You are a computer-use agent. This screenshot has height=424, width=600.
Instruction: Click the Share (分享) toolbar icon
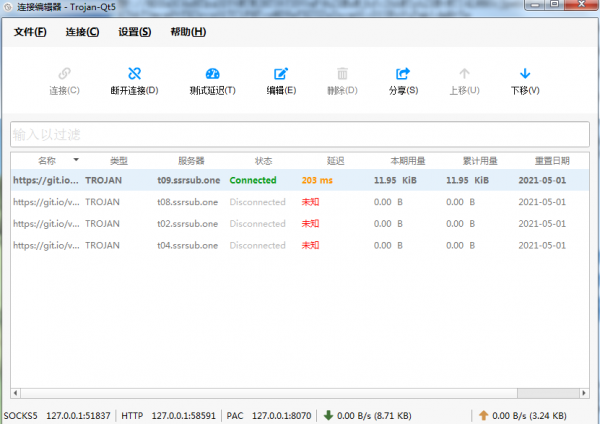click(403, 74)
